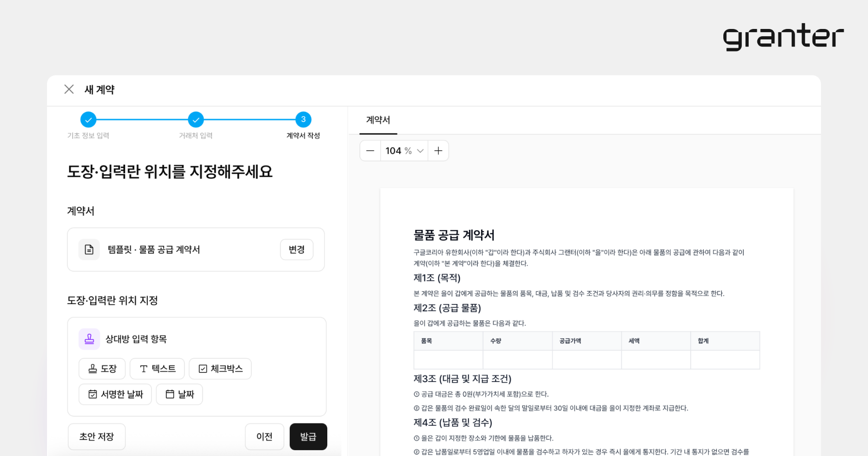
Task: Click the 합계 table header cell
Action: coord(725,341)
